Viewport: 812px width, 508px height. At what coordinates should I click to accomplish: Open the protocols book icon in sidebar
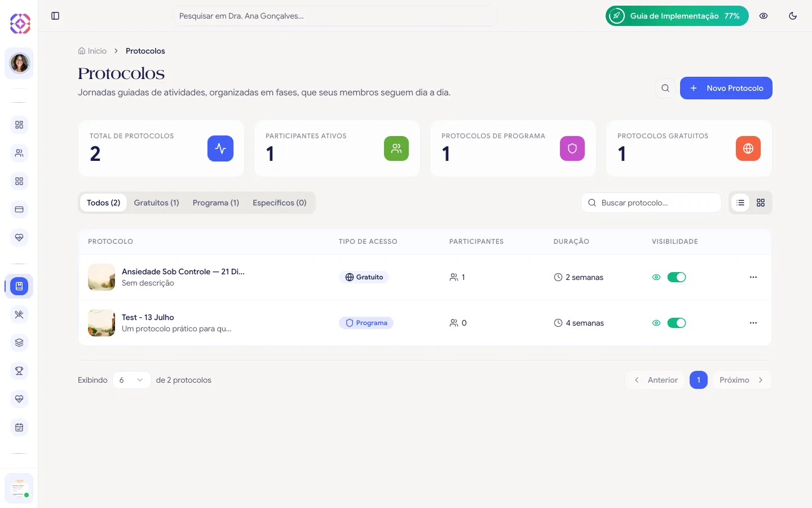pyautogui.click(x=19, y=286)
